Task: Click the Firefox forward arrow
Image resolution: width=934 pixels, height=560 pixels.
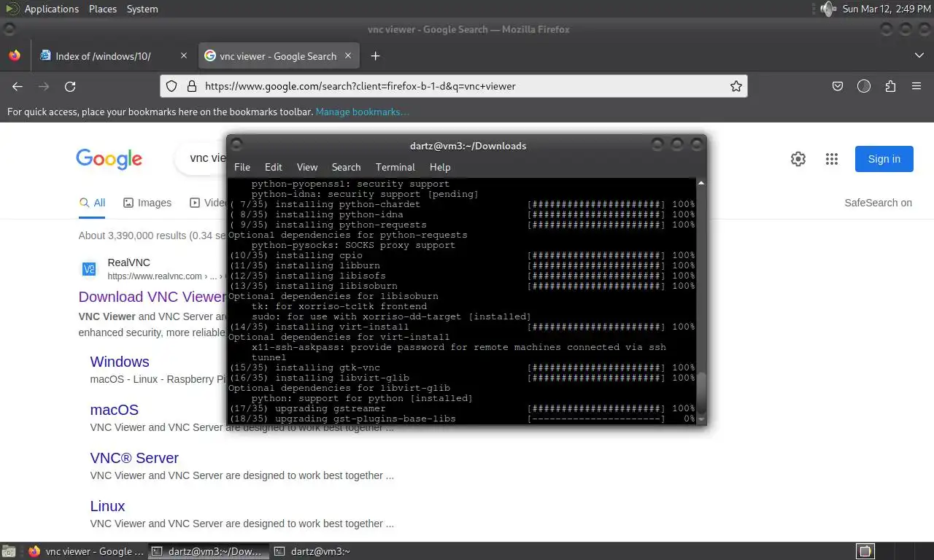Action: (x=44, y=86)
